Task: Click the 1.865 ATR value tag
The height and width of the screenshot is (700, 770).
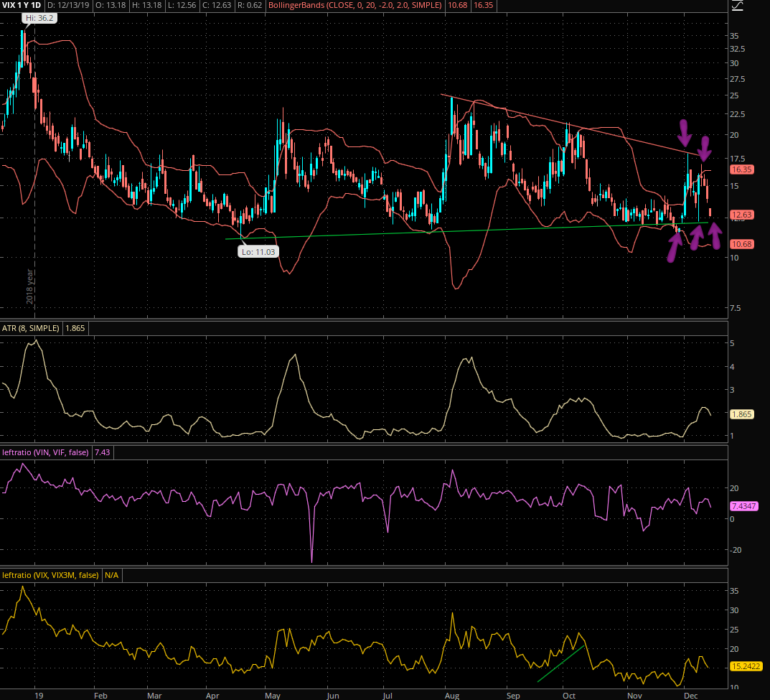Action: click(x=742, y=414)
